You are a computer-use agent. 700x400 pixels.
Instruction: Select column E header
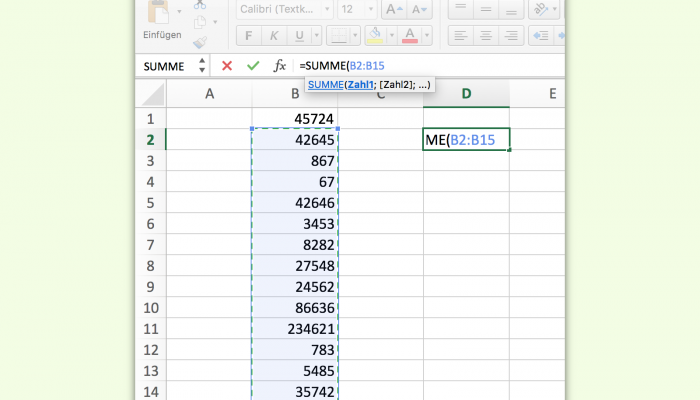552,94
